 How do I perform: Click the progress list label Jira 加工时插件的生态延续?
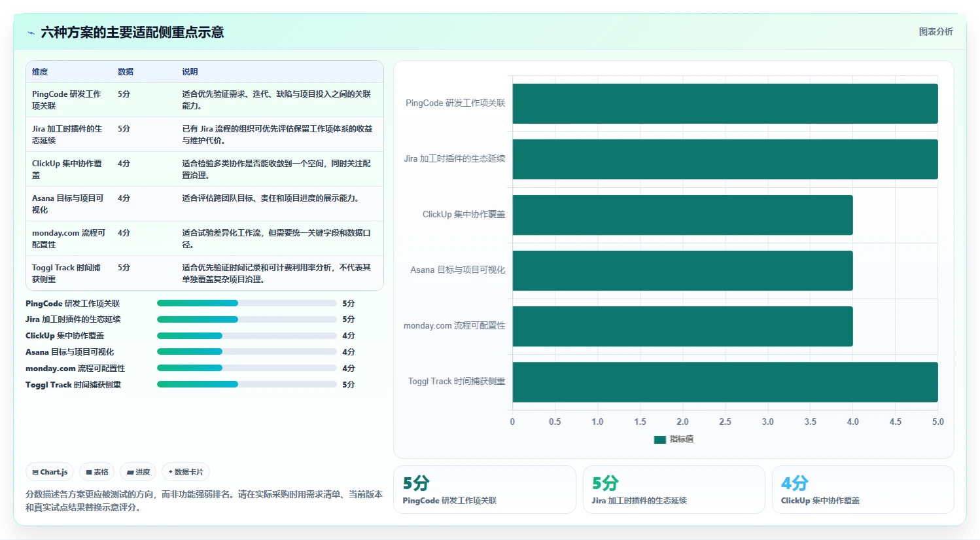click(73, 319)
